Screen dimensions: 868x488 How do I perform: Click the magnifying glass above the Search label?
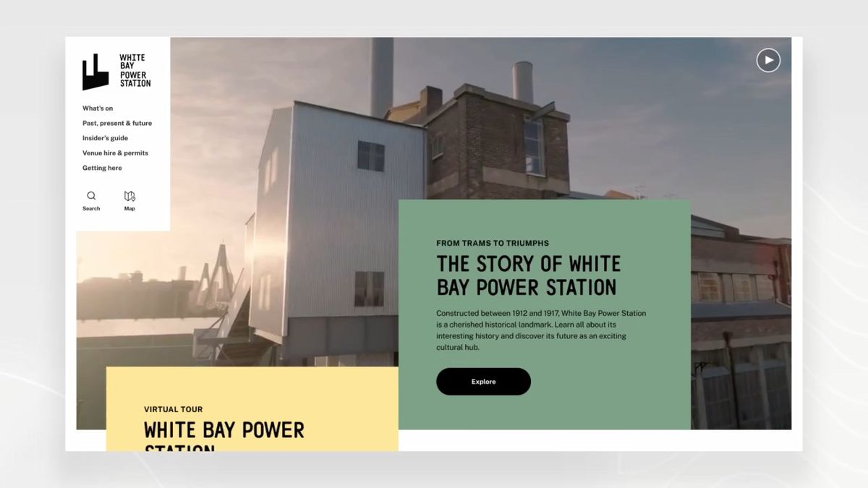[x=91, y=196]
